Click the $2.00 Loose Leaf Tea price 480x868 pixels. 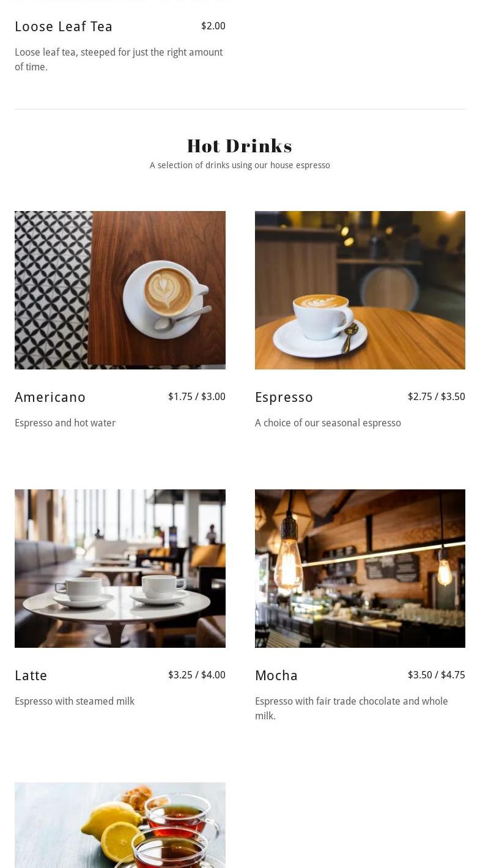point(213,26)
